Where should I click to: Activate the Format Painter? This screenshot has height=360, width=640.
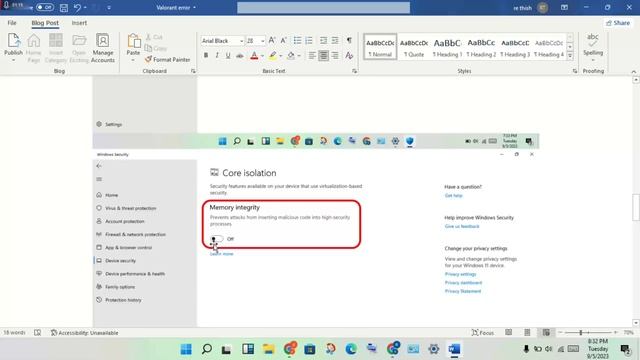pyautogui.click(x=168, y=60)
